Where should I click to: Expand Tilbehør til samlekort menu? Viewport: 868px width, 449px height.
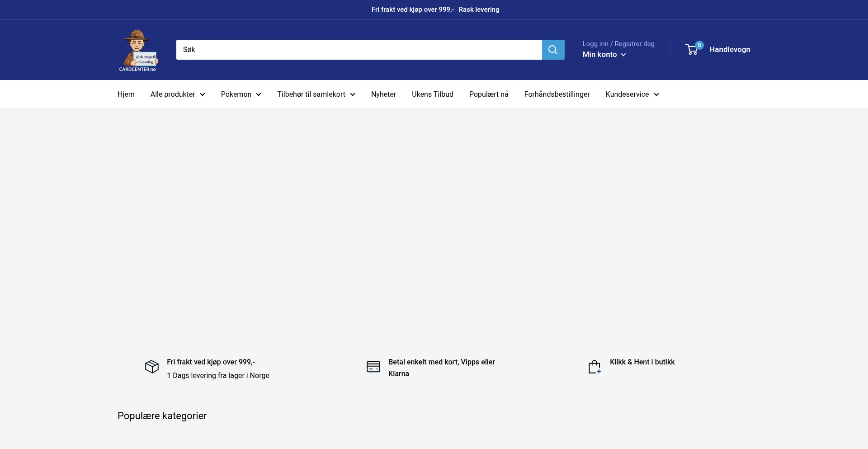tap(316, 94)
